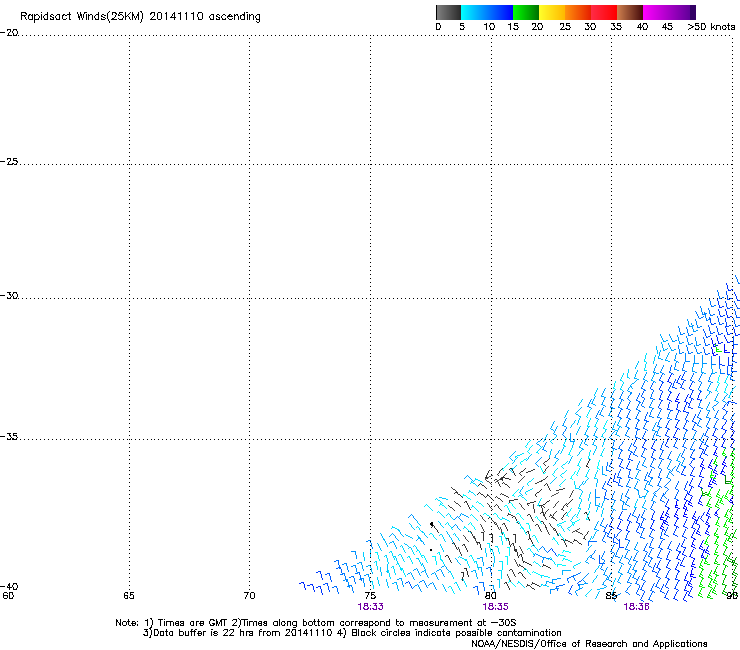The image size is (740, 650).
Task: Click the latitude axis label -30
Action: tap(9, 296)
